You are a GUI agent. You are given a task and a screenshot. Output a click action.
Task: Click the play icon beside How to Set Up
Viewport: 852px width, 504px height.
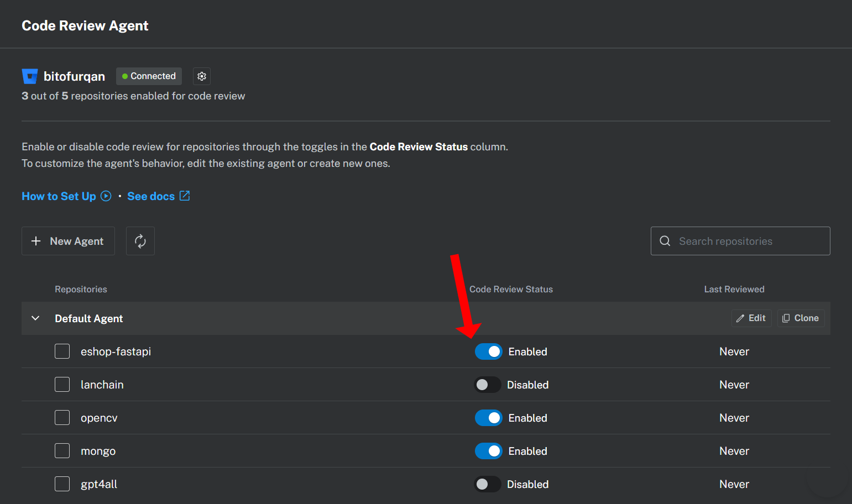(x=106, y=196)
